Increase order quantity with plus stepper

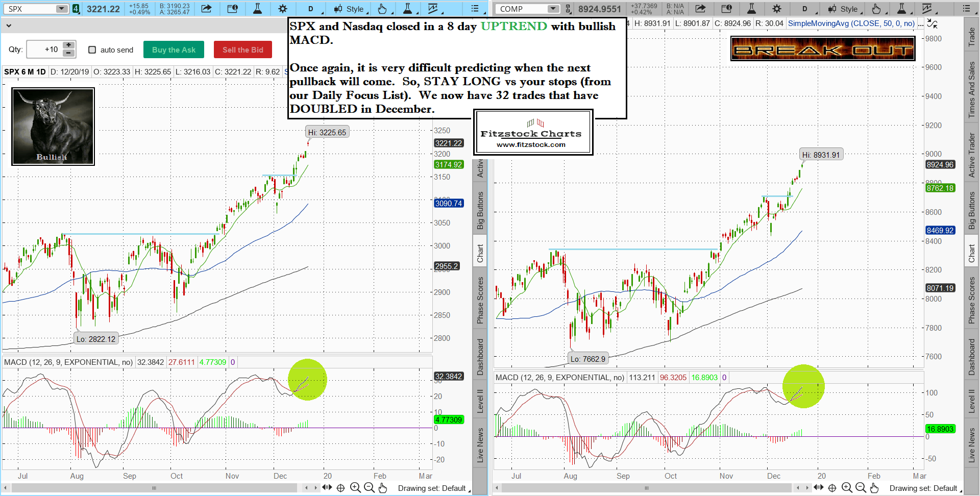pyautogui.click(x=69, y=45)
